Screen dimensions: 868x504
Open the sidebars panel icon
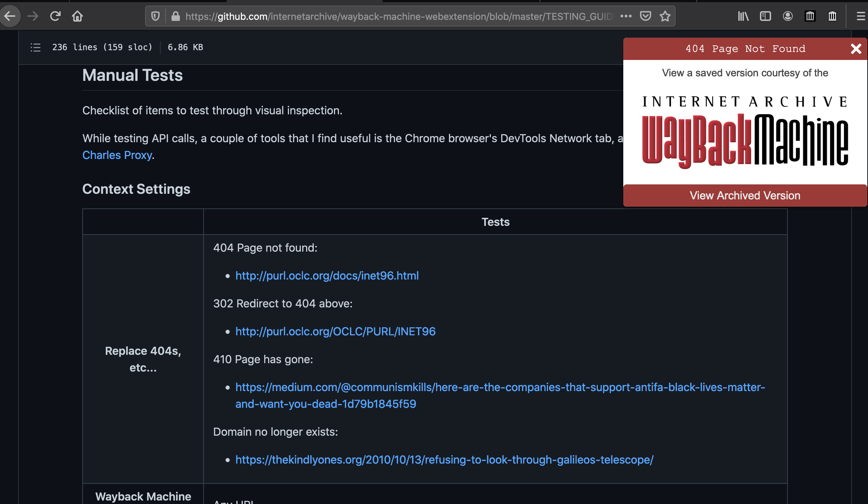[766, 16]
